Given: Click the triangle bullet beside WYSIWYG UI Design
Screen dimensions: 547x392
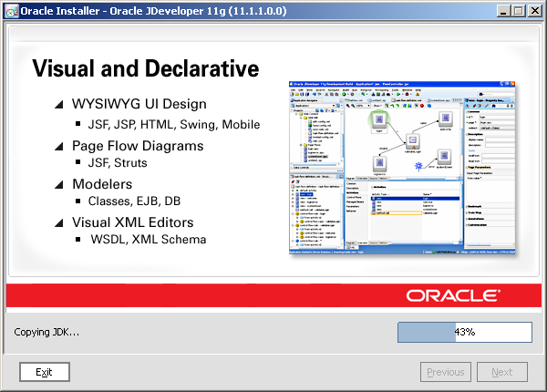Looking at the screenshot, I should click(59, 105).
